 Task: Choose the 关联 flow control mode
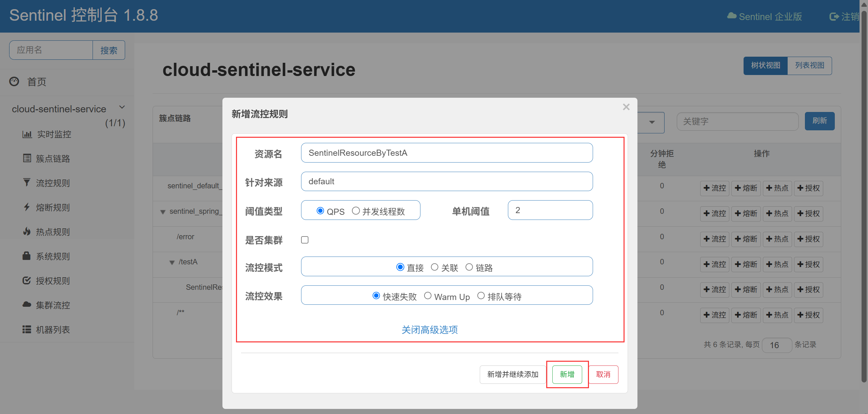pyautogui.click(x=434, y=267)
